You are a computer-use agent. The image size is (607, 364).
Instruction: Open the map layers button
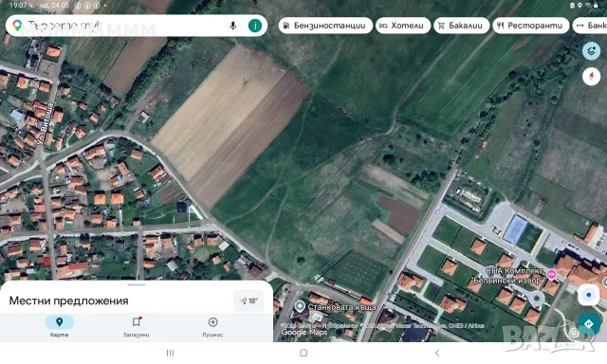[591, 50]
